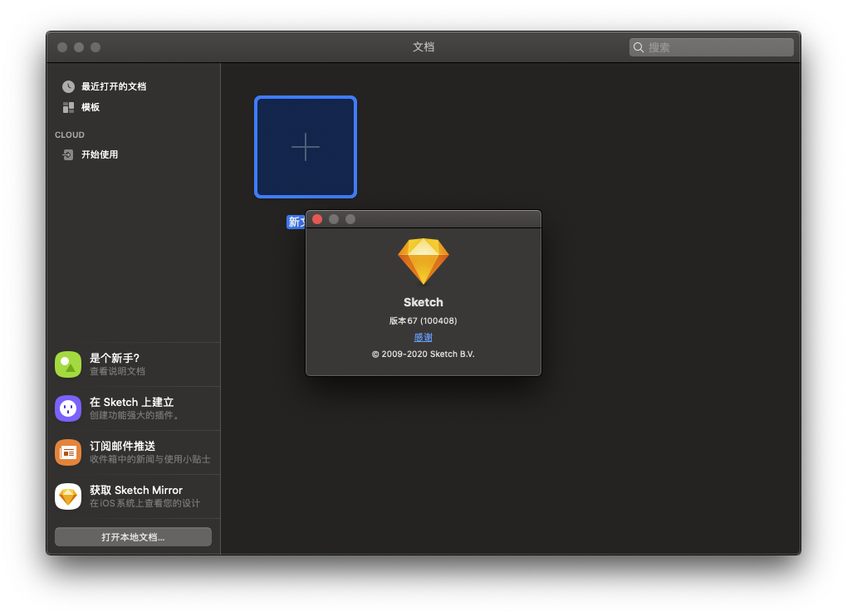Image resolution: width=847 pixels, height=616 pixels.
Task: Click 查看说明文档 subtitle text
Action: (x=117, y=371)
